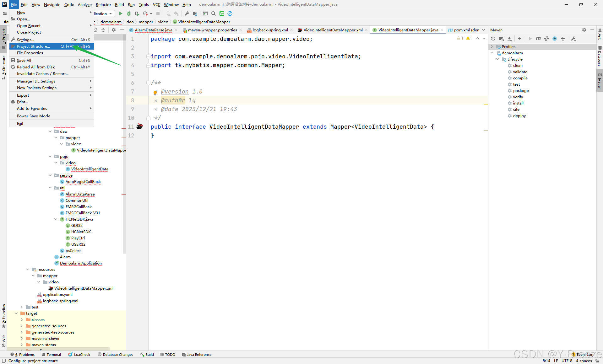Image resolution: width=603 pixels, height=364 pixels.
Task: Toggle Skip Tests mode in Maven panel
Action: (546, 38)
